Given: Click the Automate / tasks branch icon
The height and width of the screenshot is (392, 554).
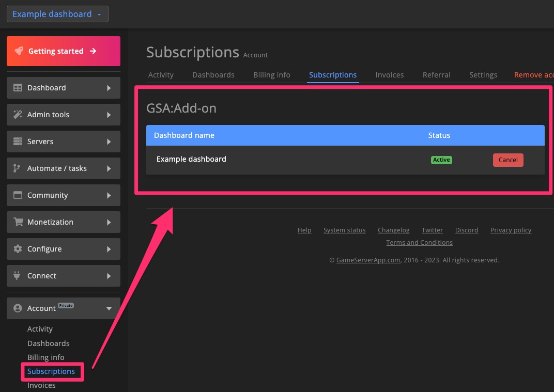Looking at the screenshot, I should coord(17,168).
